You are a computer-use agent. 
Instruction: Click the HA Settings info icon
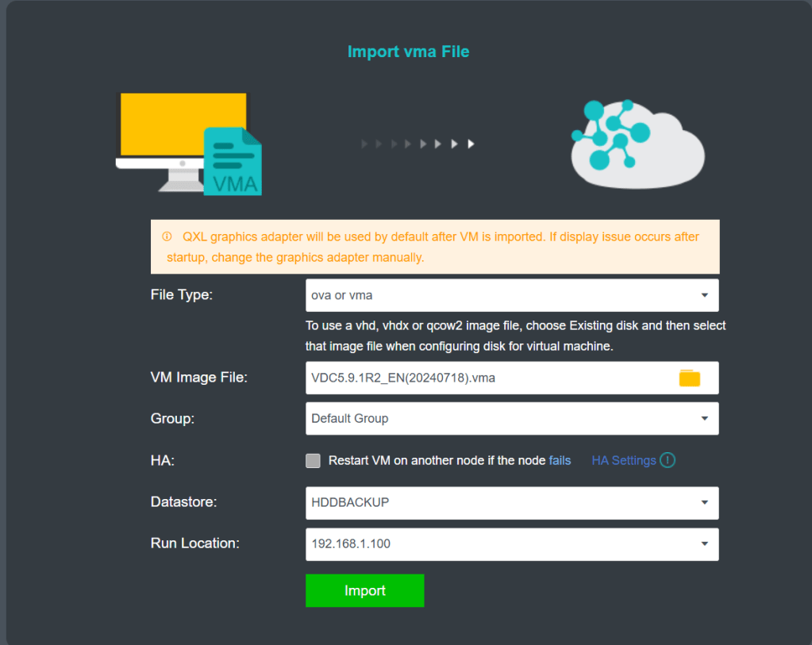click(x=668, y=460)
